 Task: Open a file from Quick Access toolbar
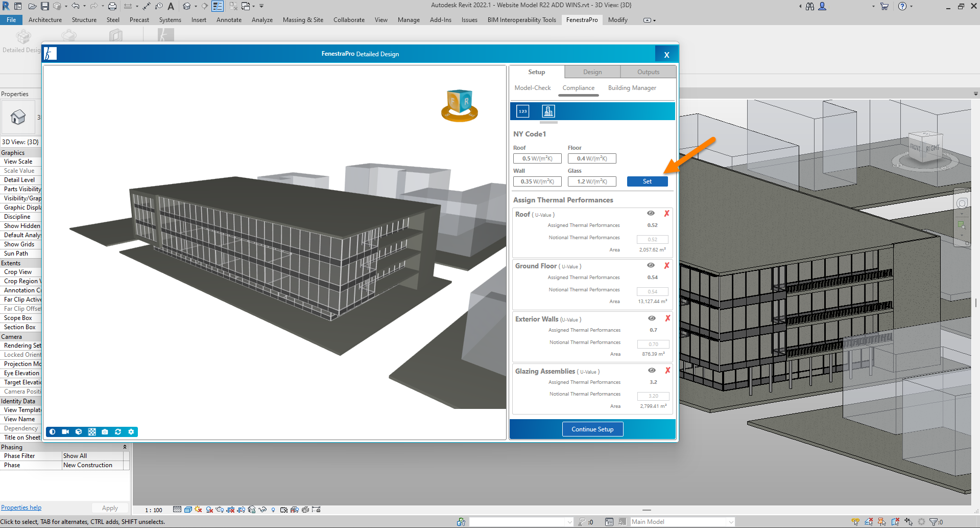click(32, 6)
